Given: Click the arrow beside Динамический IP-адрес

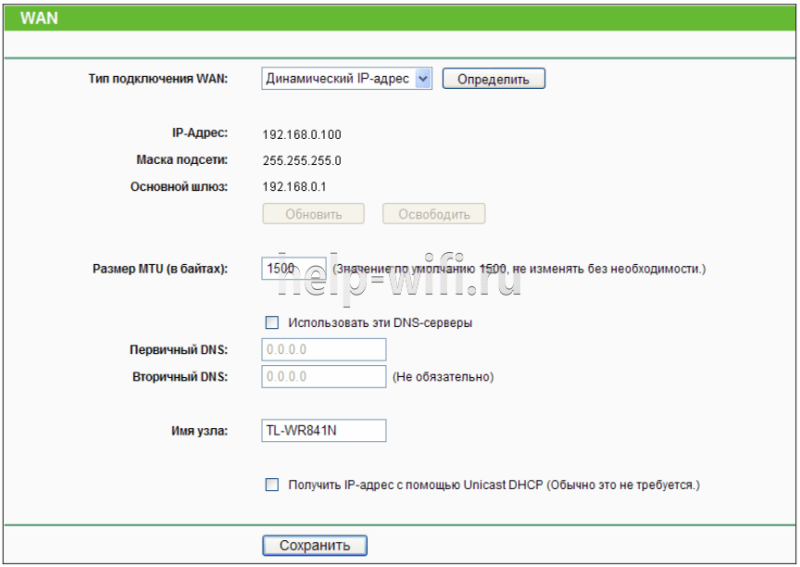Looking at the screenshot, I should coord(423,79).
